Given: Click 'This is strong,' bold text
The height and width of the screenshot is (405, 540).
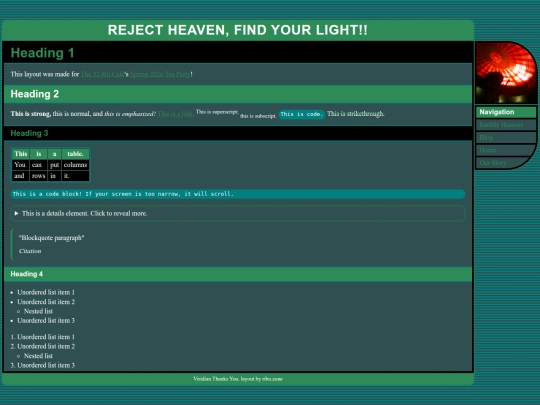Looking at the screenshot, I should (31, 114).
